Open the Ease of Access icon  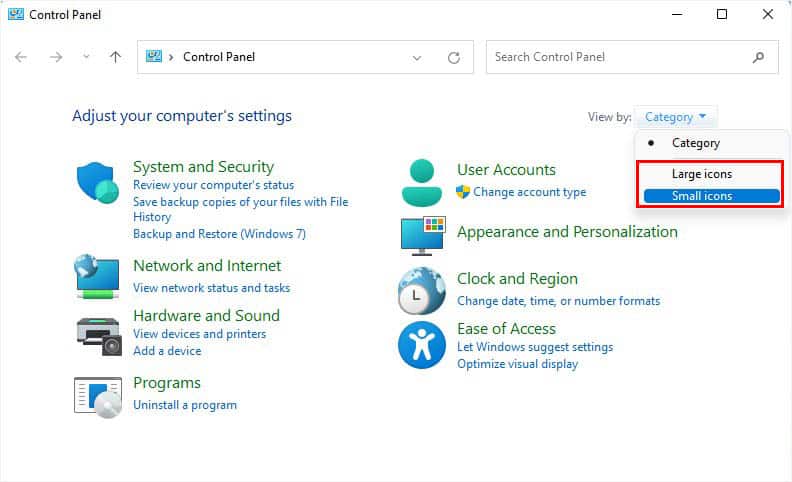click(x=422, y=345)
